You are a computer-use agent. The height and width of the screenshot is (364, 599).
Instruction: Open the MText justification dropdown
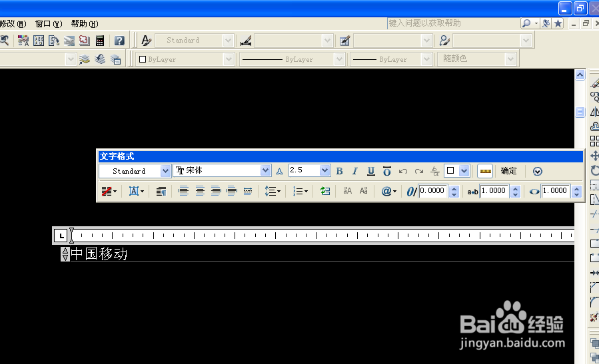(137, 191)
